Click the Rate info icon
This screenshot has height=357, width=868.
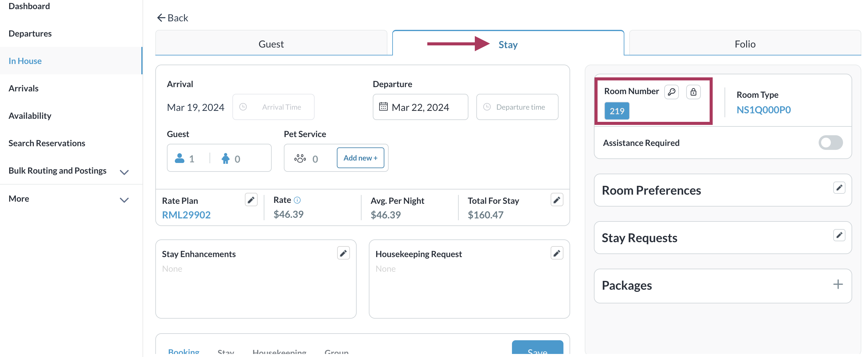297,200
